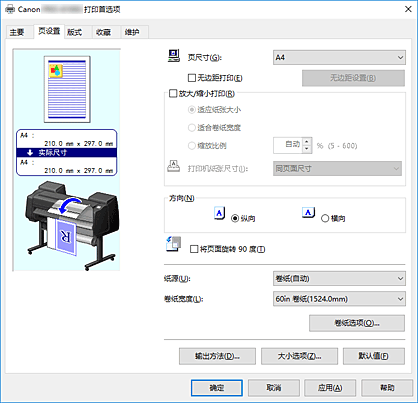Open the 纸源 卷纸(自动) dropdown
The image size is (418, 403).
tap(339, 279)
